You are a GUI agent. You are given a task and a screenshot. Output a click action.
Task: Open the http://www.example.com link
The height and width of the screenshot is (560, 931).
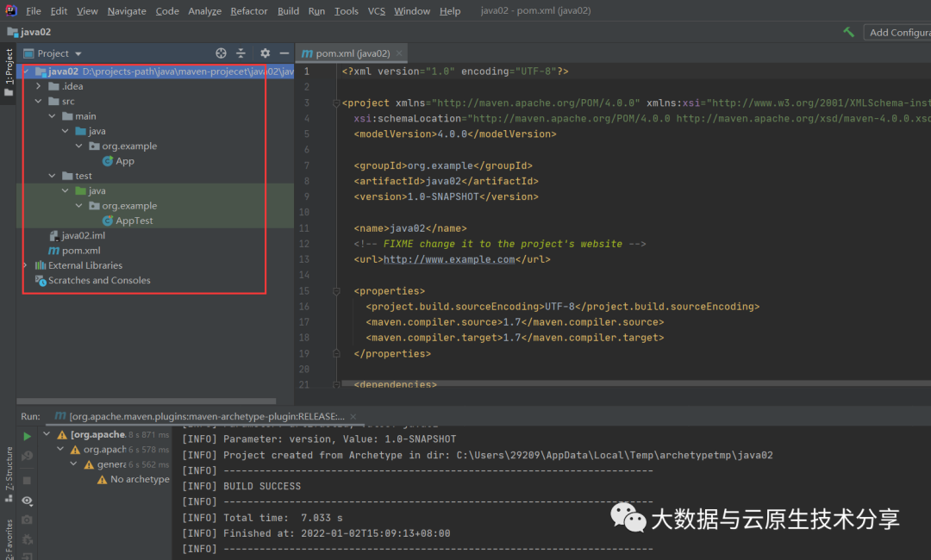pos(449,259)
